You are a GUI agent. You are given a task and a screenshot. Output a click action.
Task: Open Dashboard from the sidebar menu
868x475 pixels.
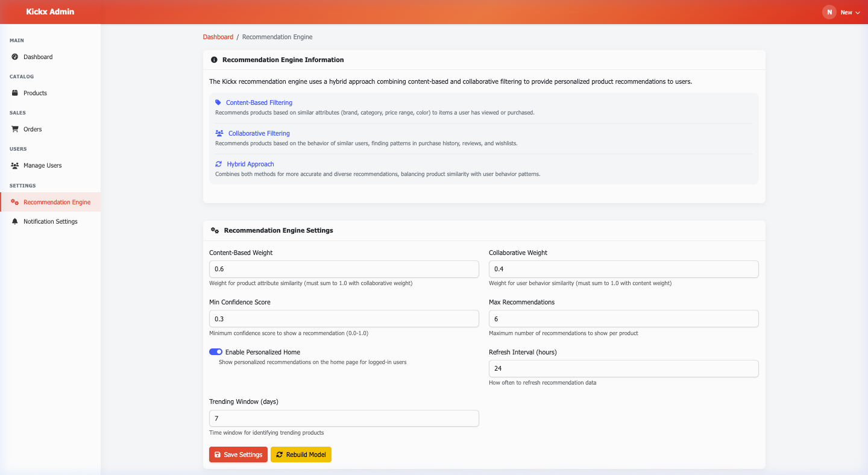click(51, 57)
